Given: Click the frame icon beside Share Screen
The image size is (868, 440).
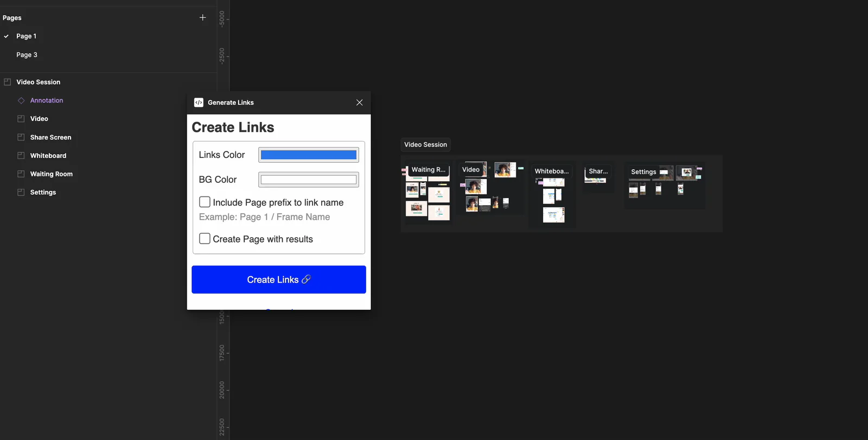Looking at the screenshot, I should pyautogui.click(x=21, y=137).
